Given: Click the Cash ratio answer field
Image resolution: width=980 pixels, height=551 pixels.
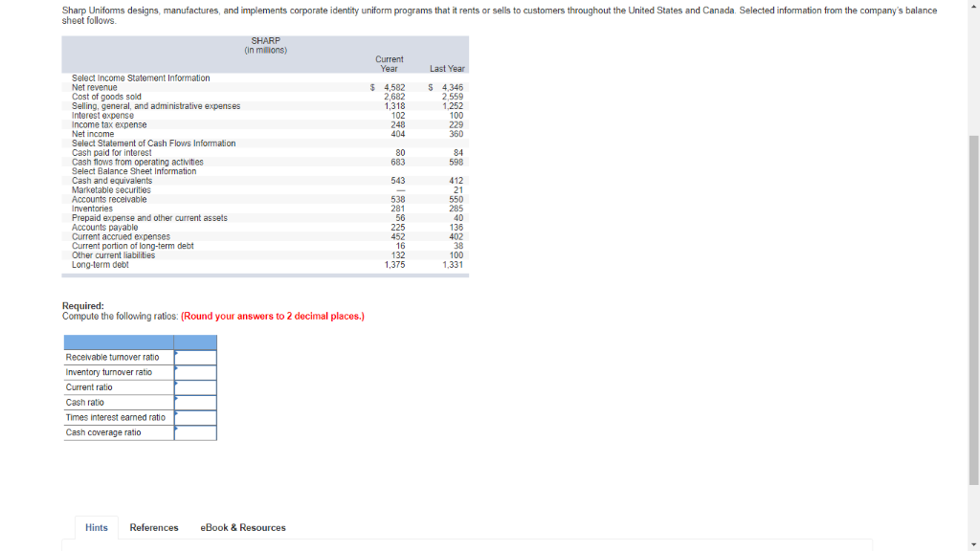Looking at the screenshot, I should [195, 403].
